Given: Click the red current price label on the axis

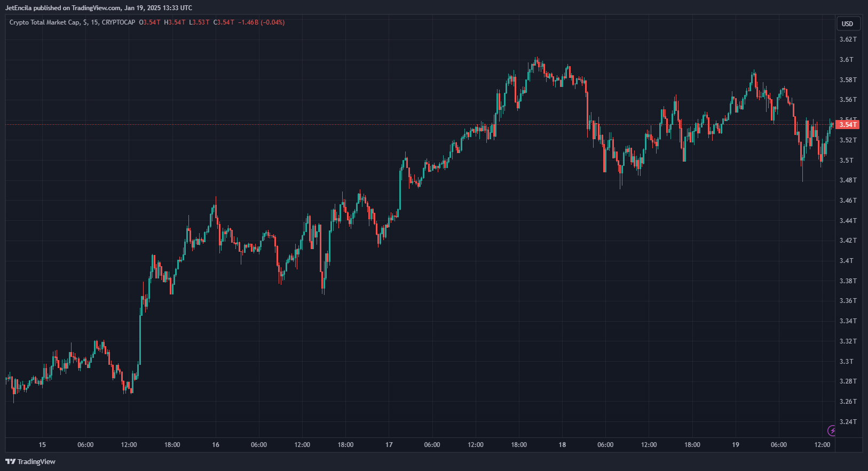Looking at the screenshot, I should (847, 125).
